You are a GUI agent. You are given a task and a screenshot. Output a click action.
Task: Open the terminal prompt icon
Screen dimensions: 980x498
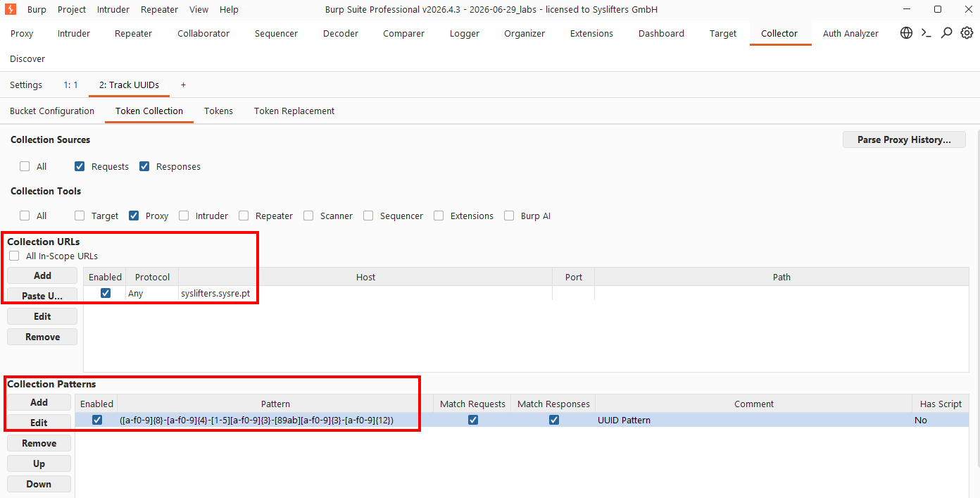(926, 33)
